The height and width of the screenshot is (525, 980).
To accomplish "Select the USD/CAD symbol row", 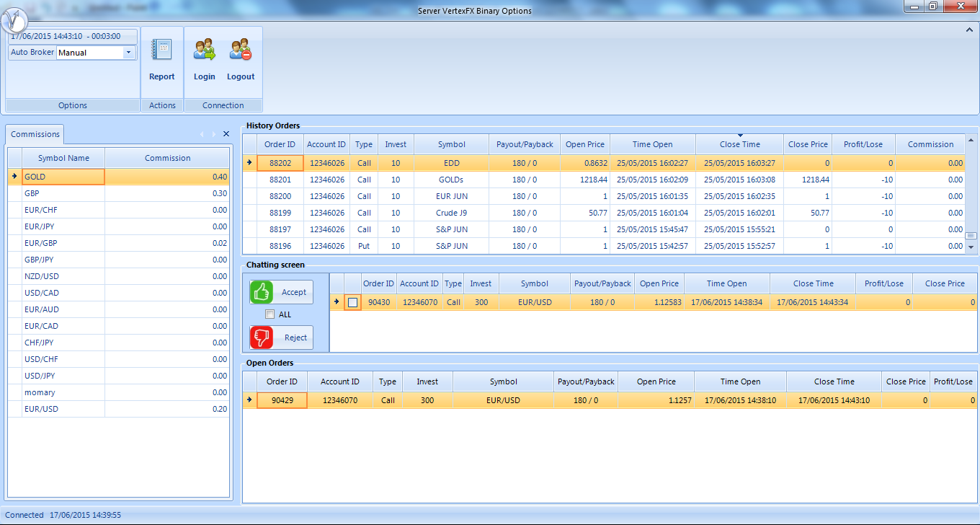I will click(119, 293).
